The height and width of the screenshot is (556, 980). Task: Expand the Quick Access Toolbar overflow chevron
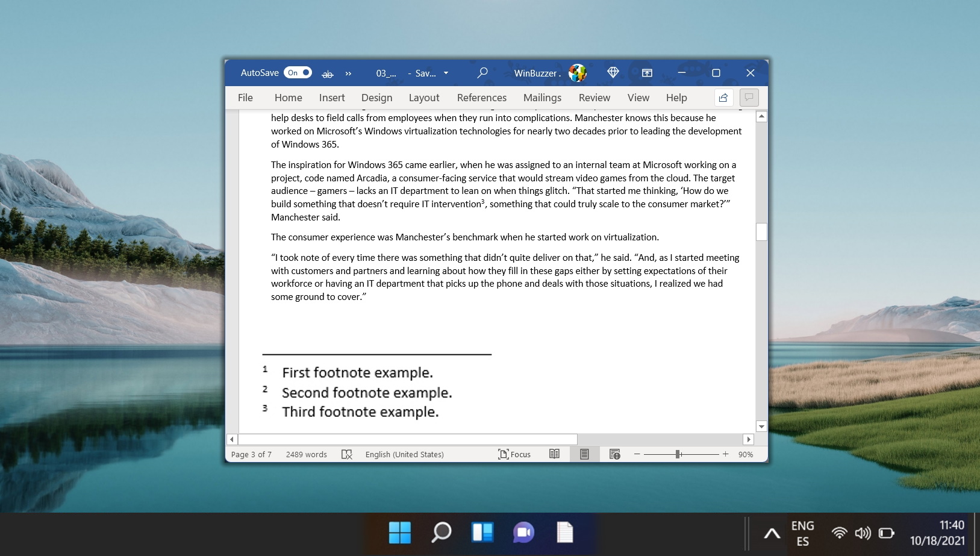pos(348,73)
